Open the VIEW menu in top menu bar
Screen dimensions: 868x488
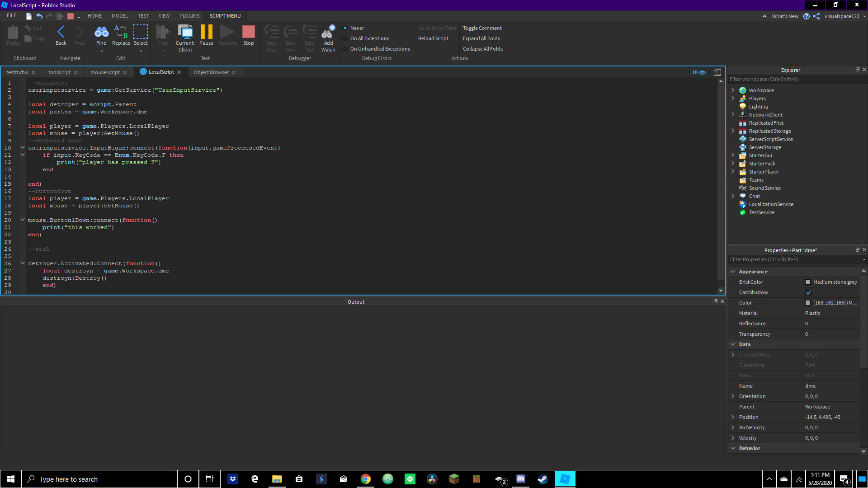click(163, 15)
